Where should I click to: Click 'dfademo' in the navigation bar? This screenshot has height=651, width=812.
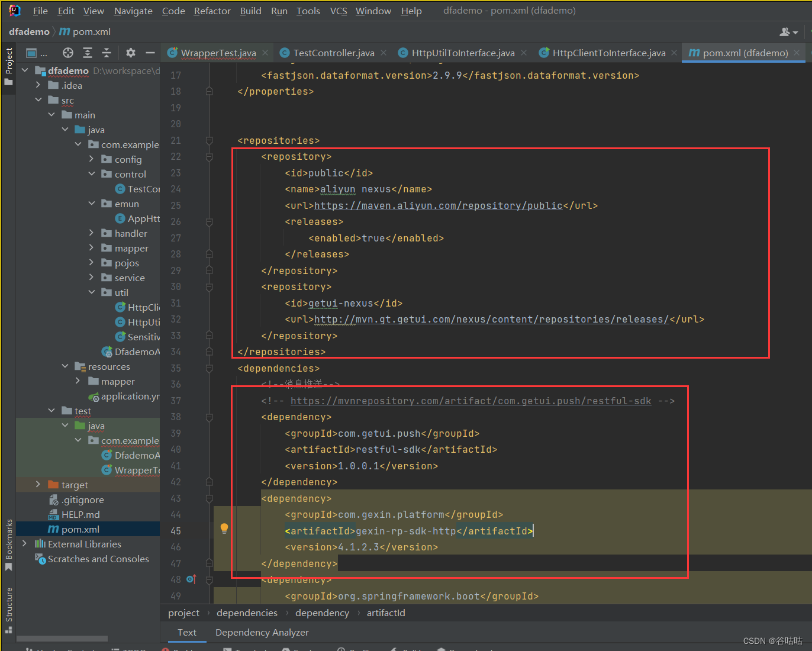(29, 31)
